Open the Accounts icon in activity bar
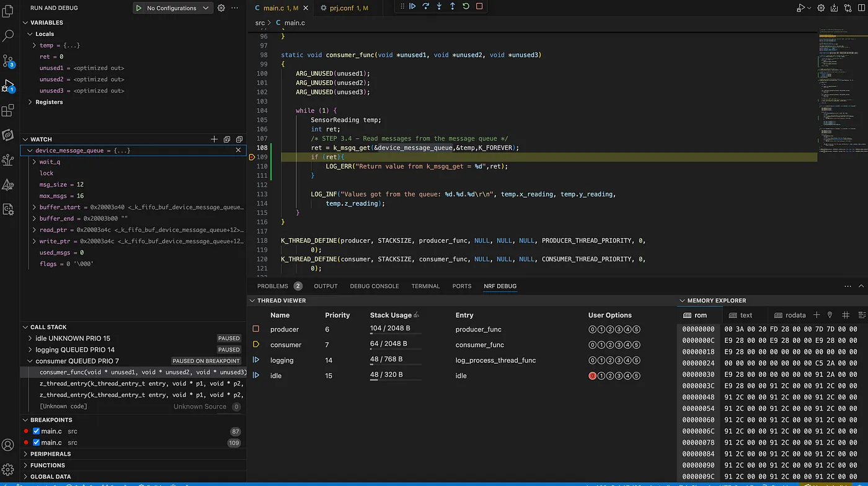The width and height of the screenshot is (868, 486). click(x=8, y=445)
